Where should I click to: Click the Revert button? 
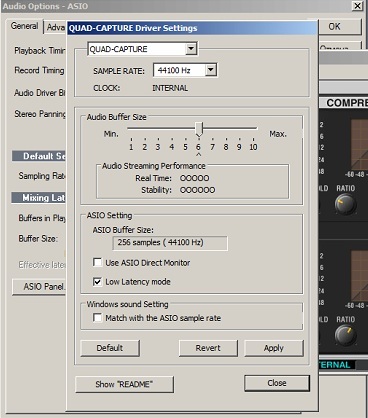(x=208, y=348)
